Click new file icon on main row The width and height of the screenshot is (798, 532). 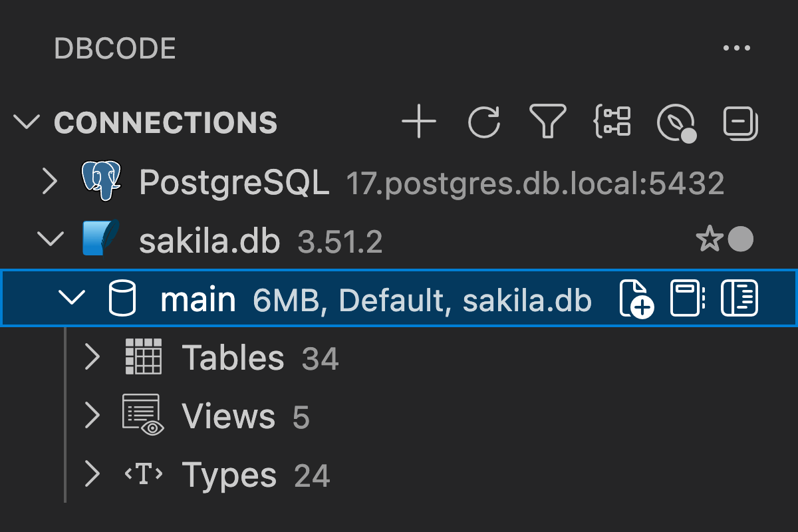(x=636, y=299)
